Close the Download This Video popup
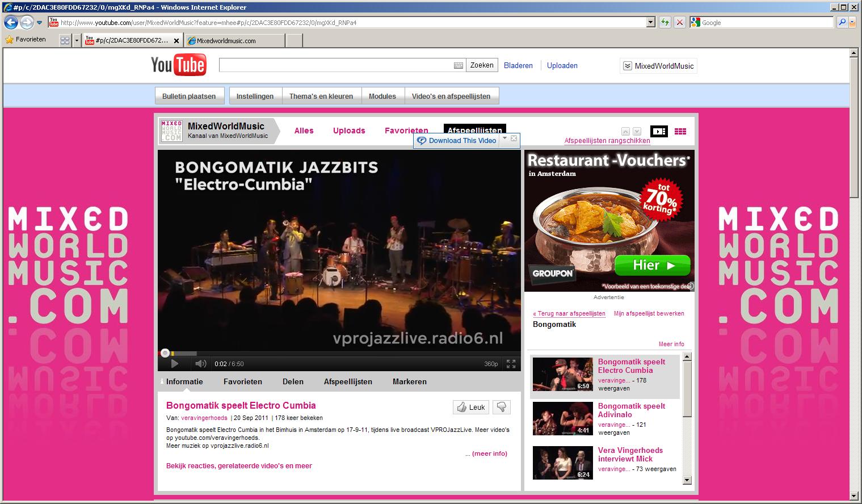The image size is (862, 504). (514, 138)
